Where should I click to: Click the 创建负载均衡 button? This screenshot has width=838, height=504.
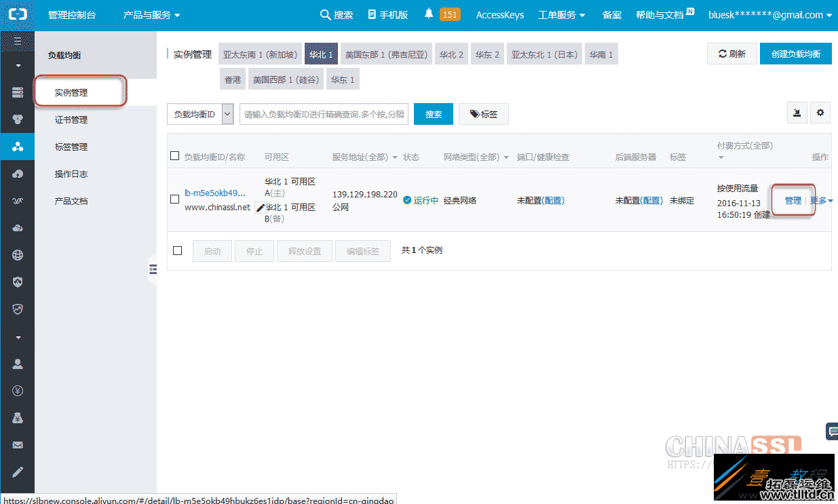point(795,53)
